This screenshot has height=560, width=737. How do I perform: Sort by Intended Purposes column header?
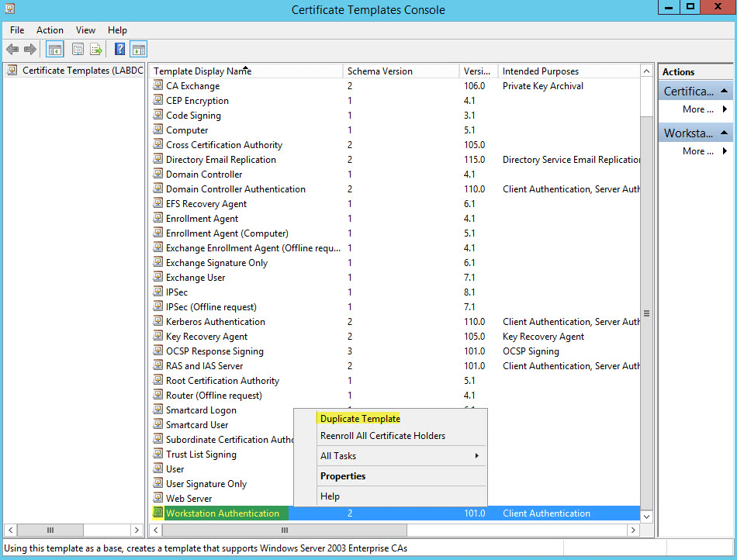pos(569,71)
